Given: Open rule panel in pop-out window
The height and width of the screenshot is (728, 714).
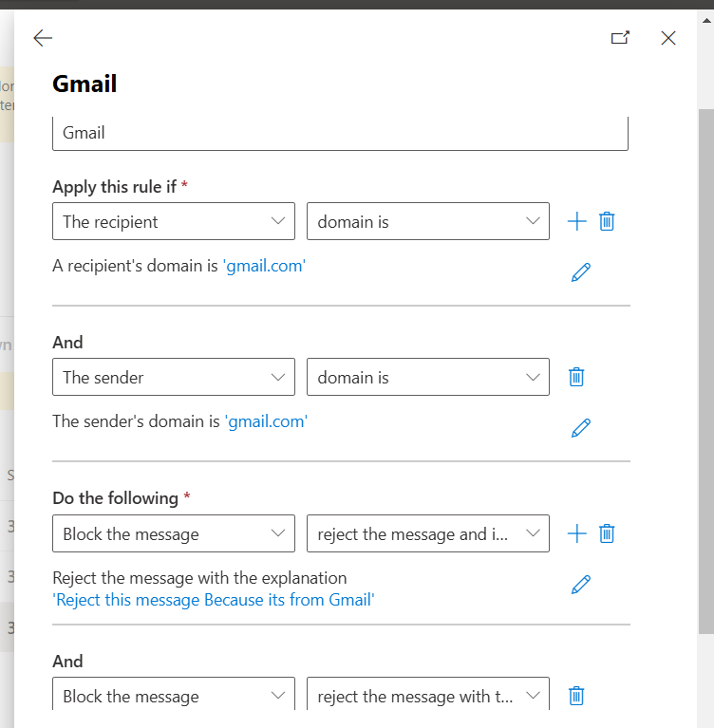Looking at the screenshot, I should pos(620,38).
